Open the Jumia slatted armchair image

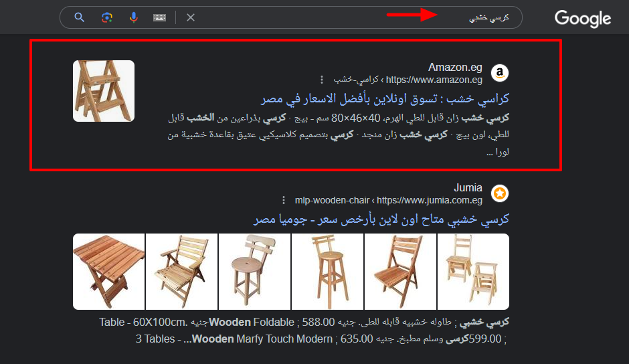[182, 272]
